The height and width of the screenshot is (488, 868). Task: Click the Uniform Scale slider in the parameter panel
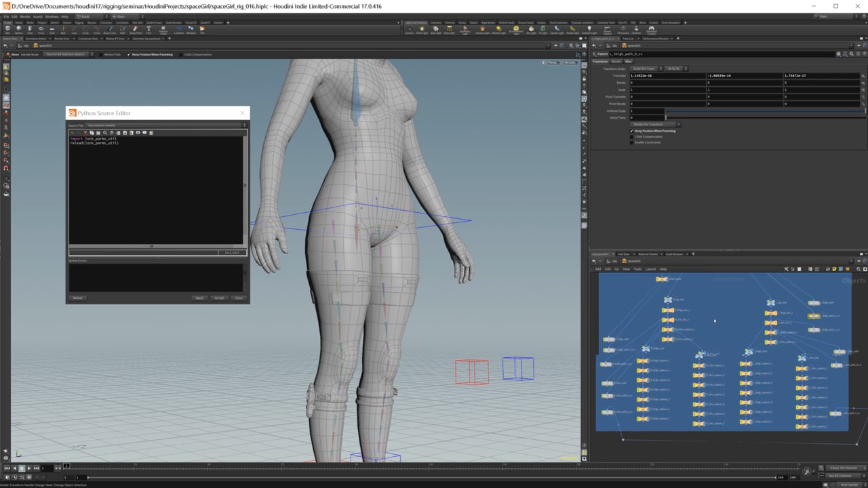pos(746,110)
